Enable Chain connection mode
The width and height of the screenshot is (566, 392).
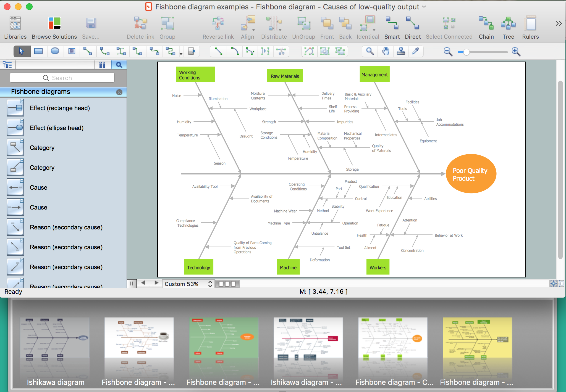pyautogui.click(x=486, y=26)
